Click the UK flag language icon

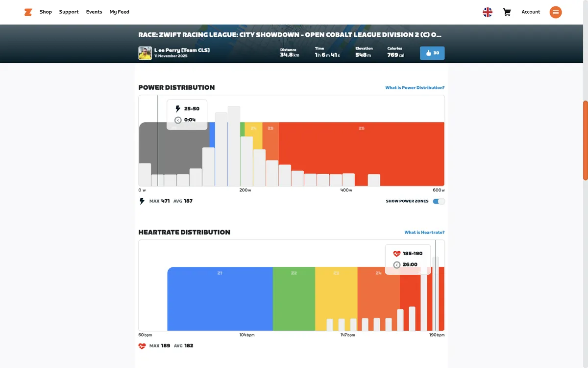[x=488, y=12]
